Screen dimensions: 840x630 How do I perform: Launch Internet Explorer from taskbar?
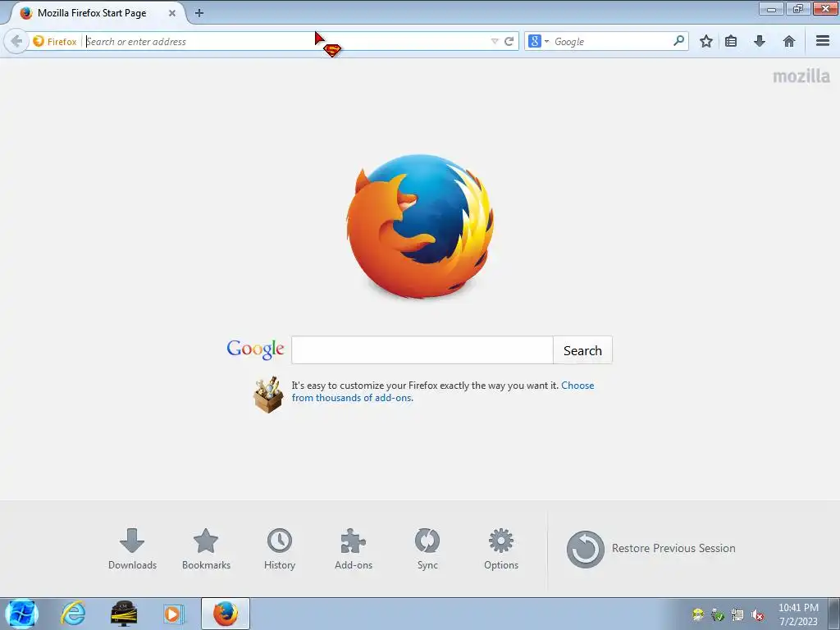73,614
